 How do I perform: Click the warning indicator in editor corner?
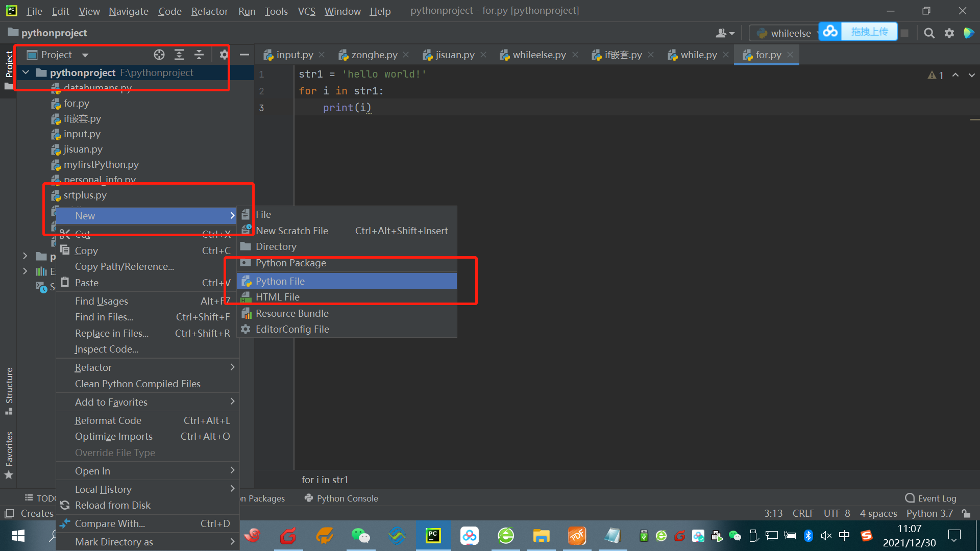coord(935,75)
